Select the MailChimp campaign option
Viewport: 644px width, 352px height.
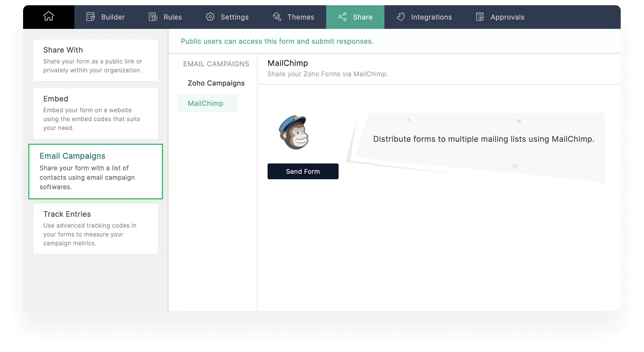(205, 103)
